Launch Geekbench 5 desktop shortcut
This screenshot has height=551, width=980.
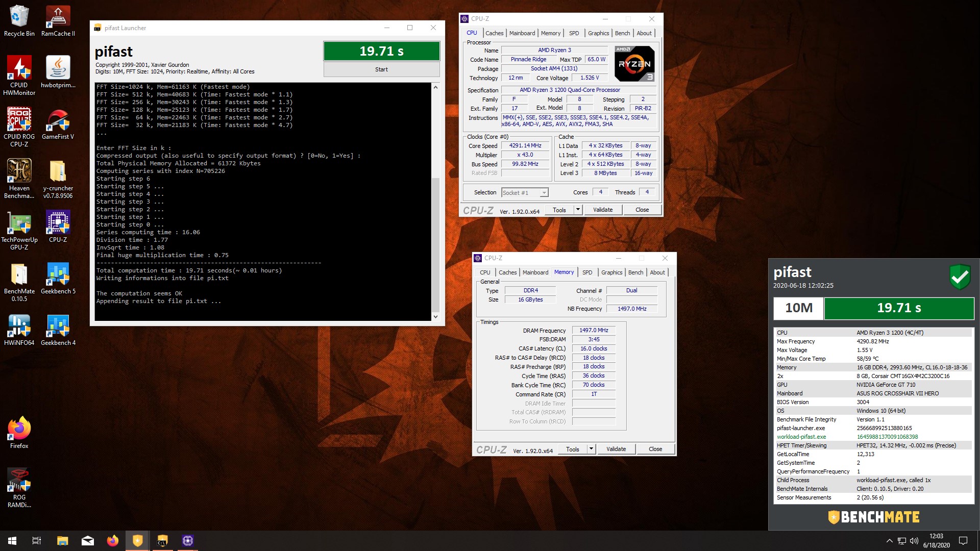tap(58, 278)
